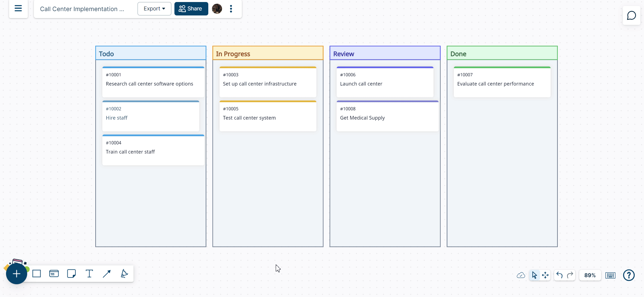Click the Undo arrow
644x297 pixels.
(x=559, y=275)
